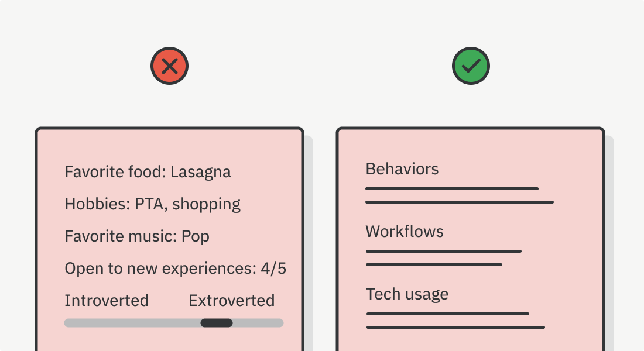Click the 'Tech usage' heading
The image size is (644, 351).
[407, 294]
